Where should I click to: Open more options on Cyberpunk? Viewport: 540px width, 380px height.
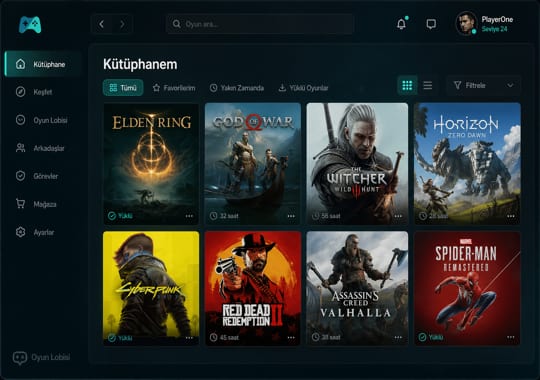pos(189,338)
